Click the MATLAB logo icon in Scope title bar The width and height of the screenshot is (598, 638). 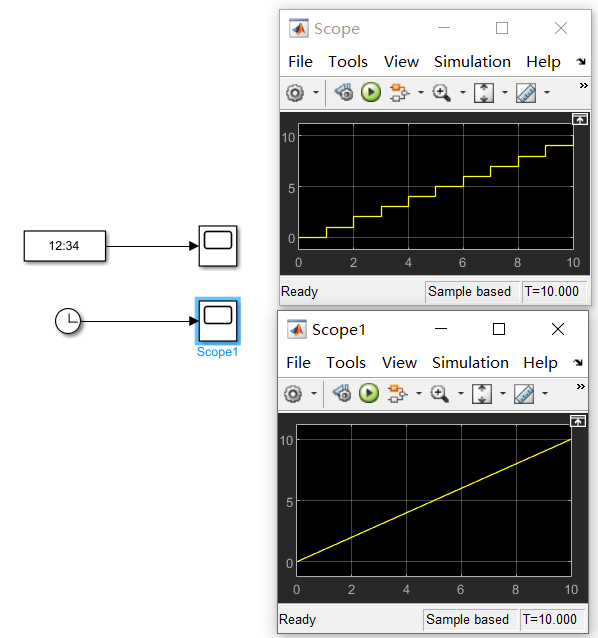click(299, 28)
